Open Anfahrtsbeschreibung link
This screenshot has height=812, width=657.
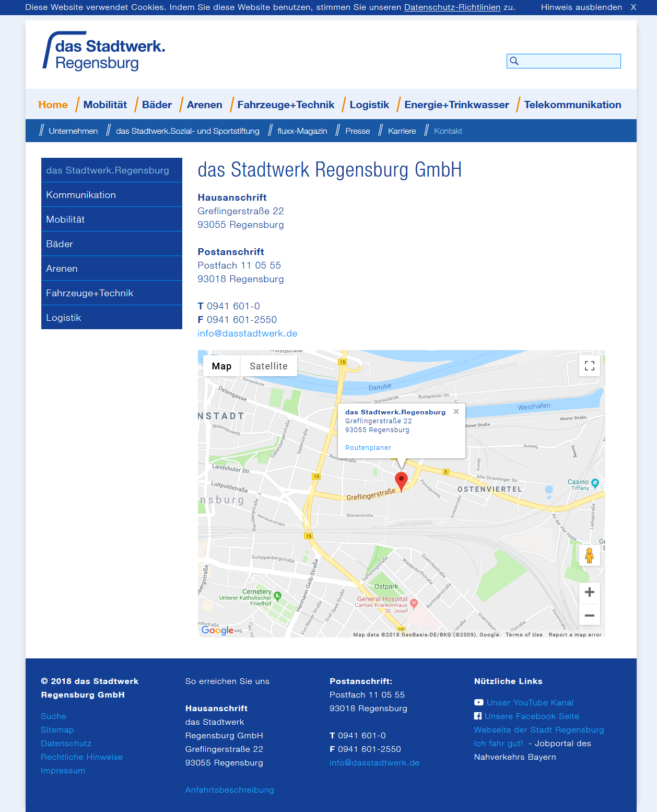[x=229, y=790]
